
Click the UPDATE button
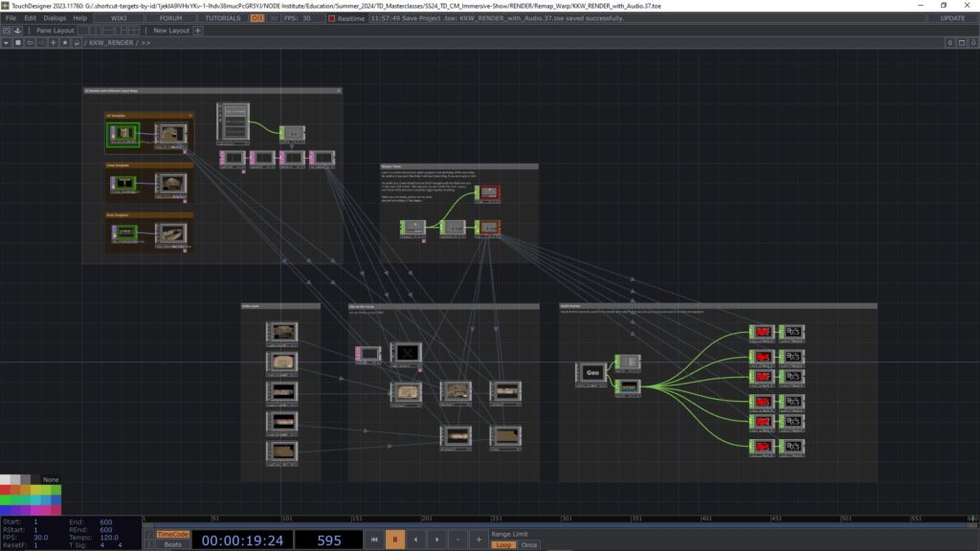[952, 18]
